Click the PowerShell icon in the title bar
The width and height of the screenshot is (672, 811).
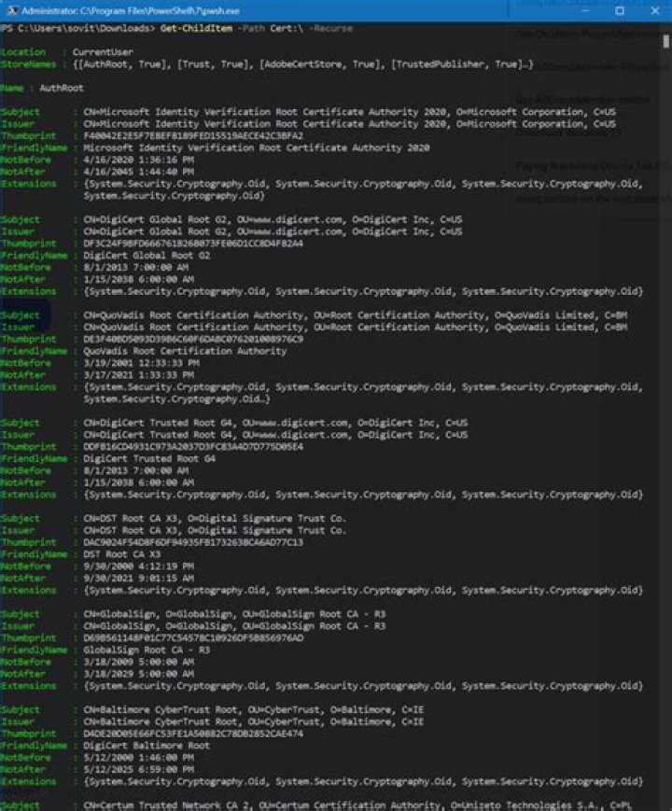click(13, 11)
